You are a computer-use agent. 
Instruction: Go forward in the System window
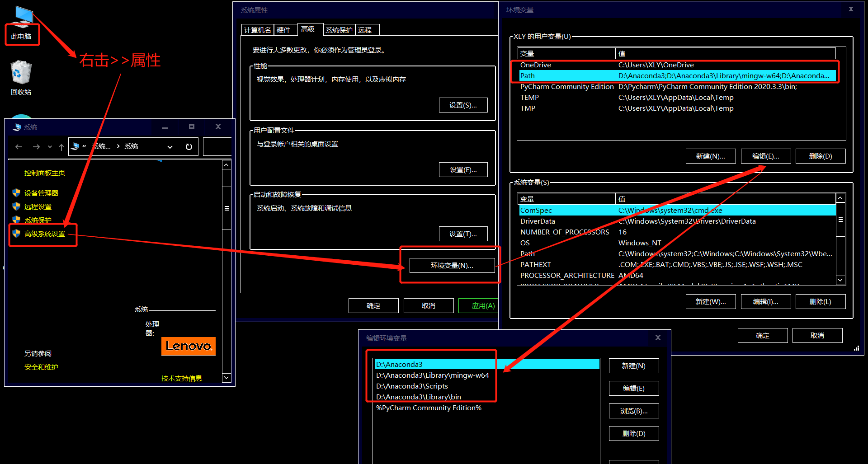point(36,147)
